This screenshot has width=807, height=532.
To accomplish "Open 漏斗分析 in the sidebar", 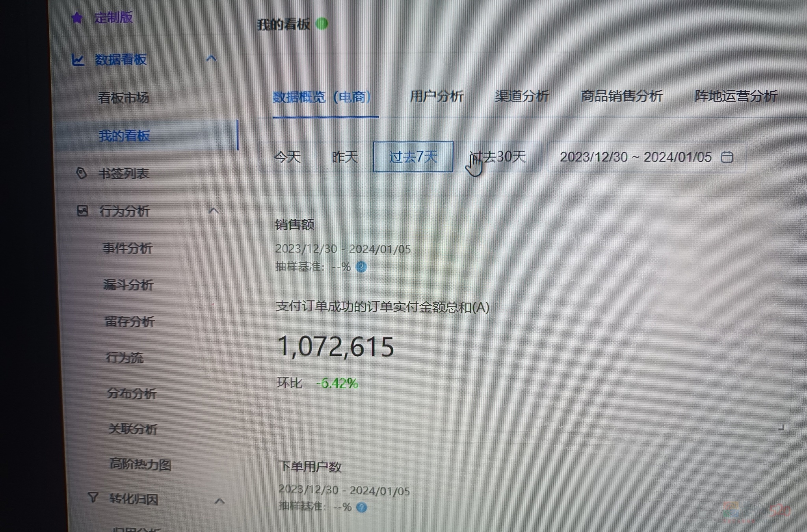I will click(x=129, y=285).
